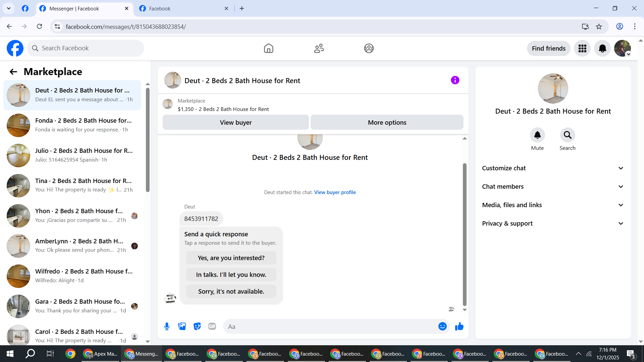
Task: Choose a GIF with the GIF icon
Action: click(x=212, y=326)
